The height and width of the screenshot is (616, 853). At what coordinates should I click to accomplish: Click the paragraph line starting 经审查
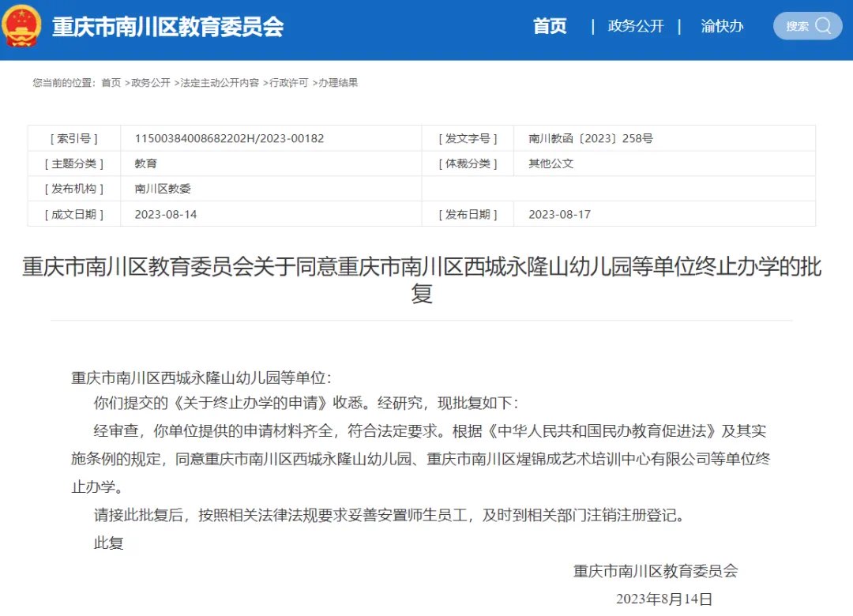pyautogui.click(x=430, y=431)
